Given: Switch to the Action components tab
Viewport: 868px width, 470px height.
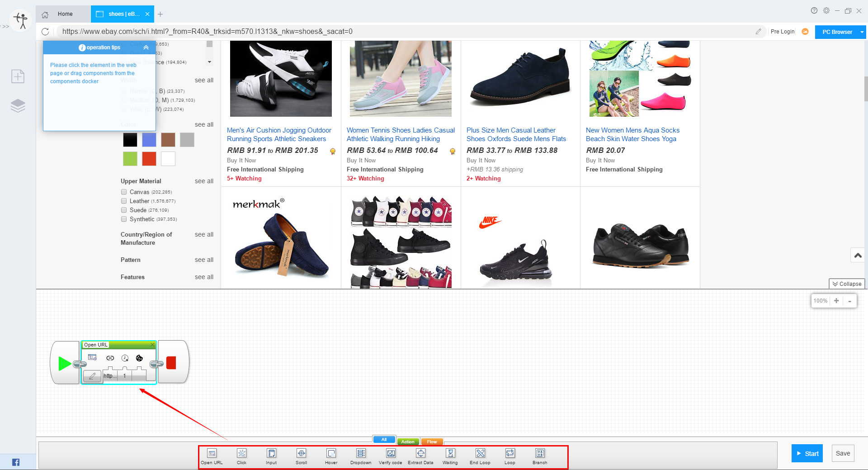Looking at the screenshot, I should click(408, 442).
